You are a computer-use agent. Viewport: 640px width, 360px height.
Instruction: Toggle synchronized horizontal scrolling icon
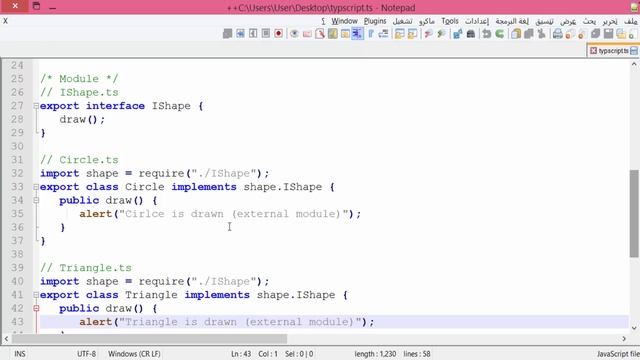399,34
